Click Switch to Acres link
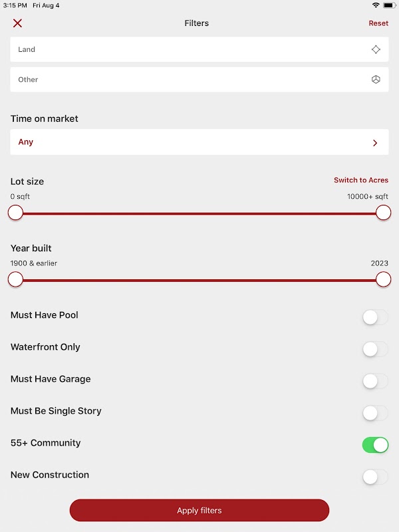The height and width of the screenshot is (532, 399). [361, 180]
